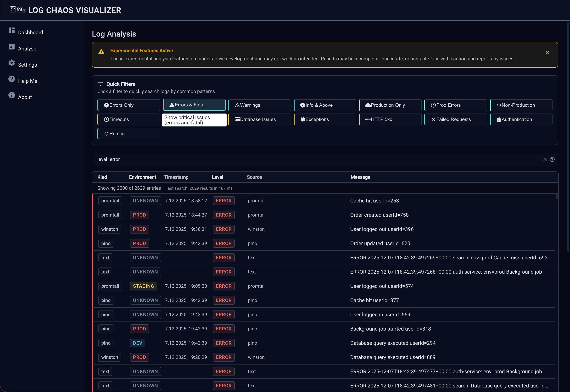Click the Help Me question mark icon

[x=11, y=79]
